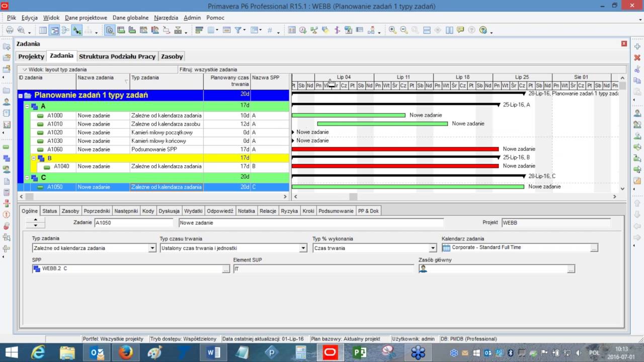
Task: Click the Zadanie ID field A1050
Action: pyautogui.click(x=134, y=222)
